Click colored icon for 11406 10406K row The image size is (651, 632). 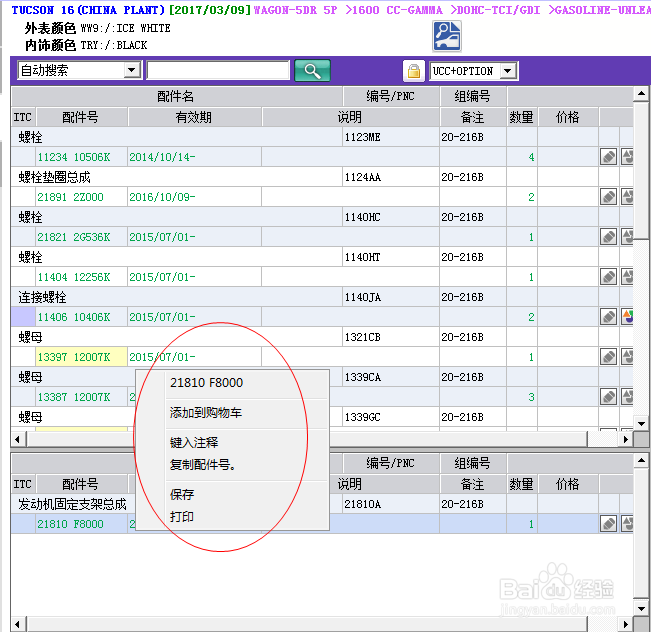(x=627, y=317)
